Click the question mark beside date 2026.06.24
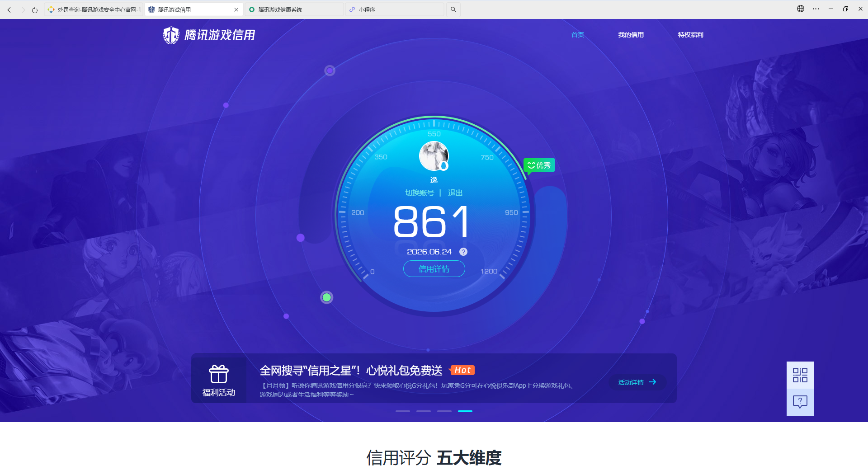Image resolution: width=868 pixels, height=470 pixels. (463, 252)
